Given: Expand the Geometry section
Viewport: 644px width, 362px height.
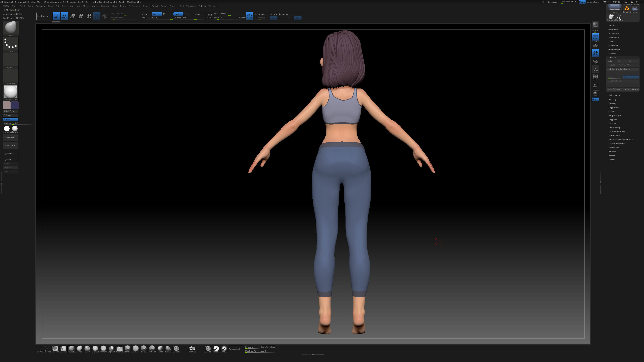Looking at the screenshot, I should click(x=613, y=29).
